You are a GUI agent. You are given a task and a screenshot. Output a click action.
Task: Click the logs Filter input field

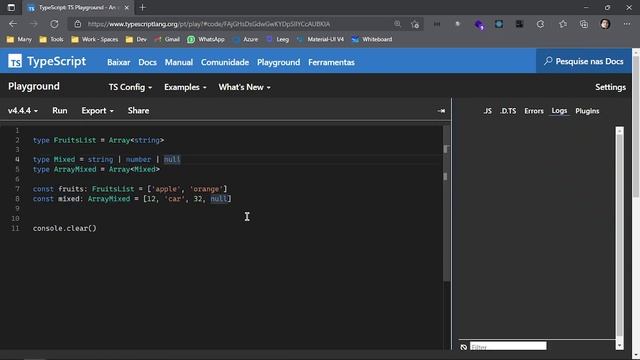[508, 347]
